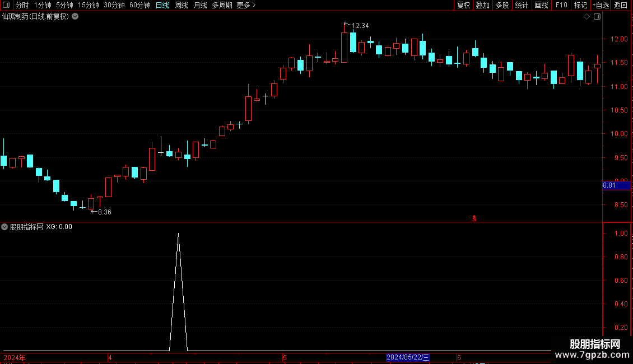
Task: Click the 0.60 indicator axis label
Action: pos(621,281)
